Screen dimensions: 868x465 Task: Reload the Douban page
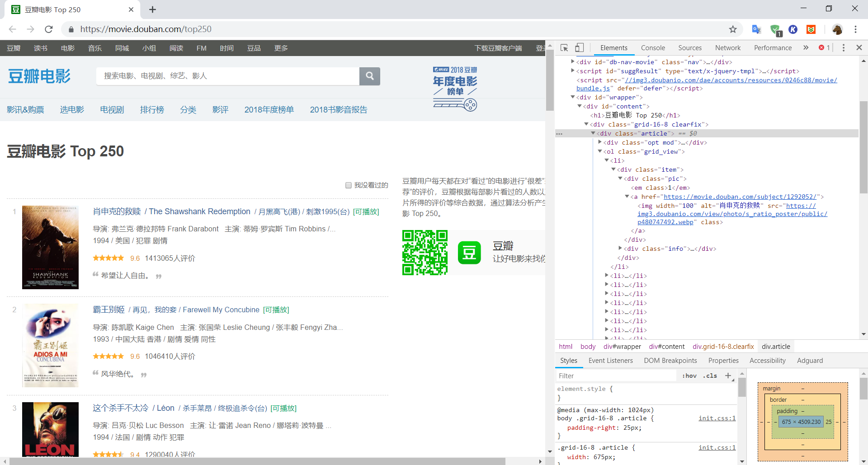tap(49, 29)
